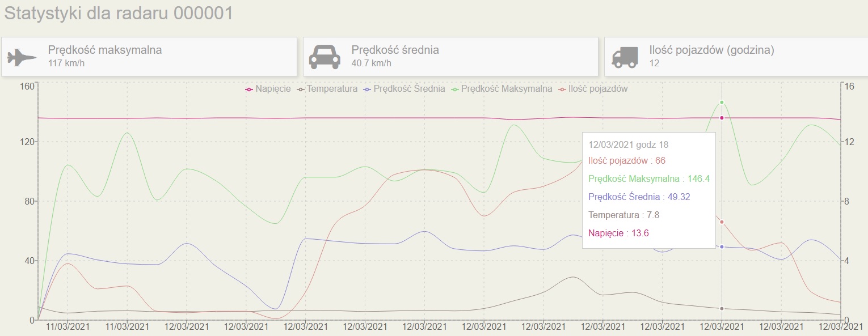
Task: Click tooltip line Napięcie : 13.6
Action: [620, 233]
